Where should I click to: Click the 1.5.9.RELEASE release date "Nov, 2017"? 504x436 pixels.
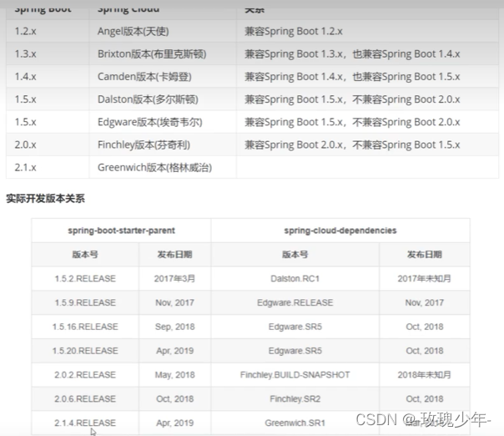point(174,303)
